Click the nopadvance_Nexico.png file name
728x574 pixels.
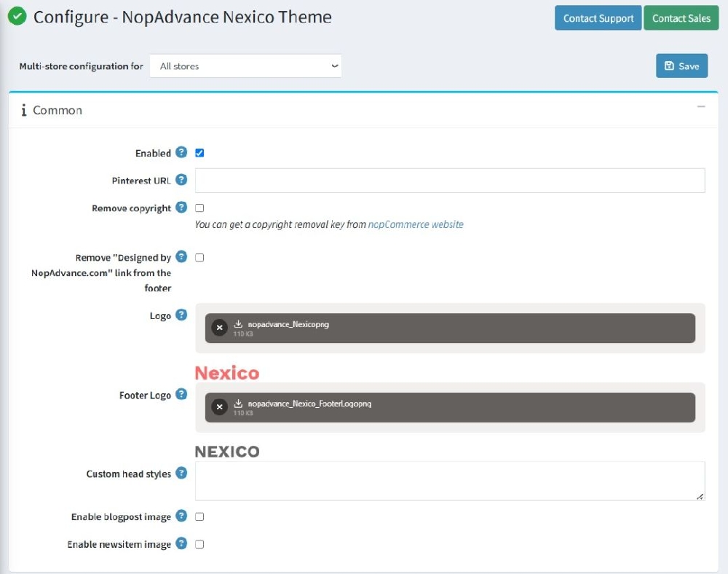tap(288, 324)
